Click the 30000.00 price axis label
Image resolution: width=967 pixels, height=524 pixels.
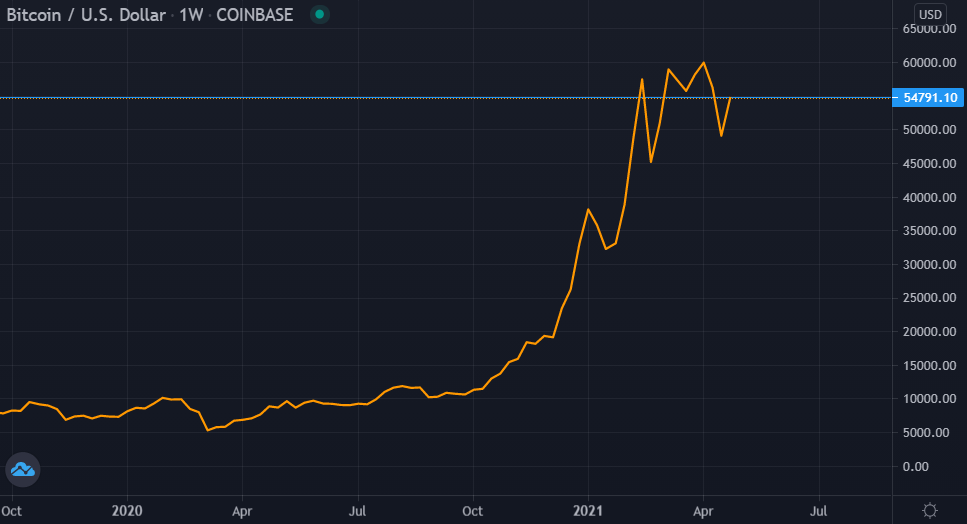[929, 265]
